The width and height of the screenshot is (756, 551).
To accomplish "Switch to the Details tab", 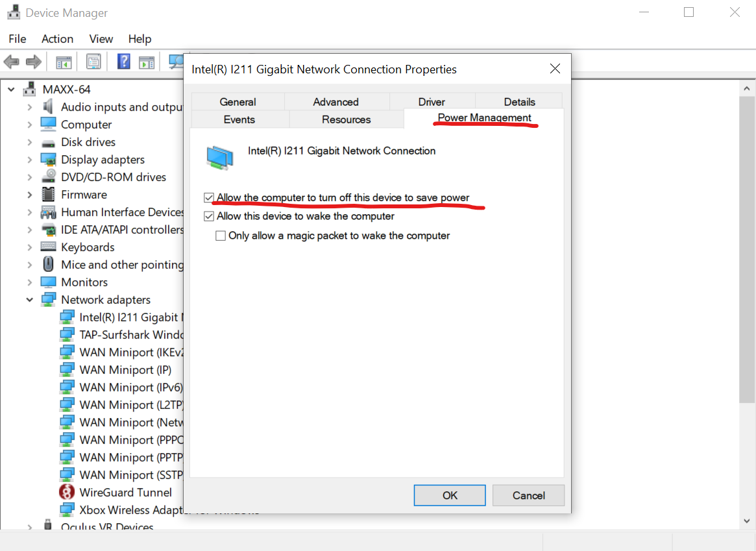I will pyautogui.click(x=519, y=102).
